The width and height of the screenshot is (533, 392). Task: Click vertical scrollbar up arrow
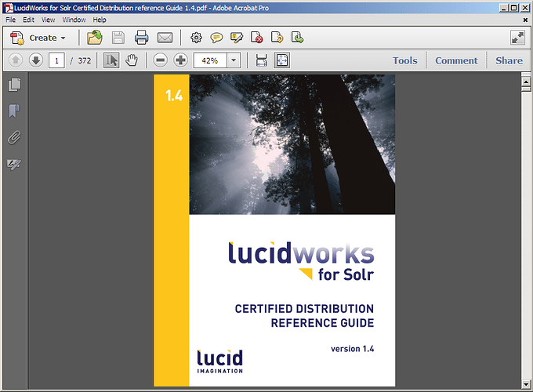tap(526, 82)
